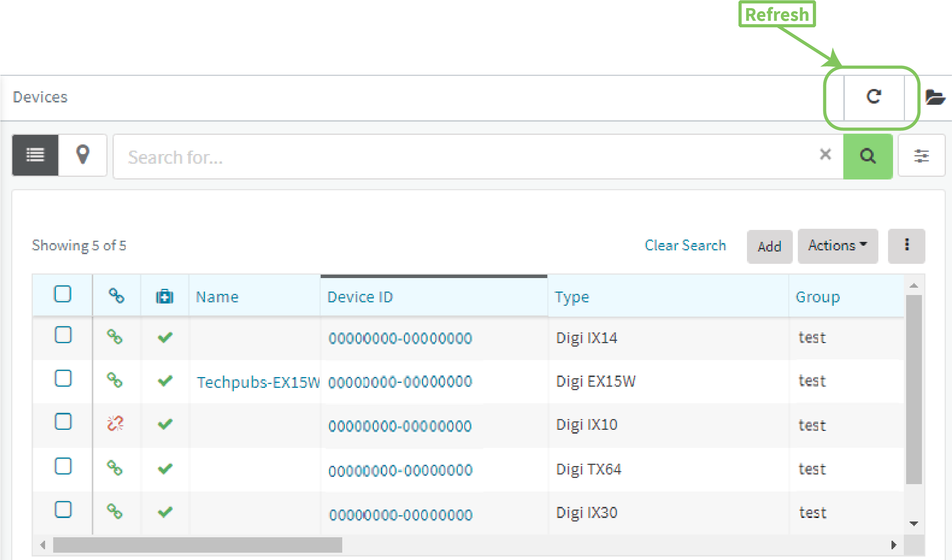This screenshot has height=560, width=952.
Task: Sort by the Type column header
Action: [x=572, y=297]
